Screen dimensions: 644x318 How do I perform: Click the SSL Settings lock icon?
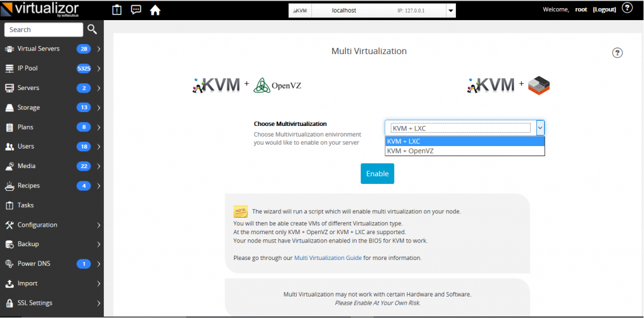(9, 303)
